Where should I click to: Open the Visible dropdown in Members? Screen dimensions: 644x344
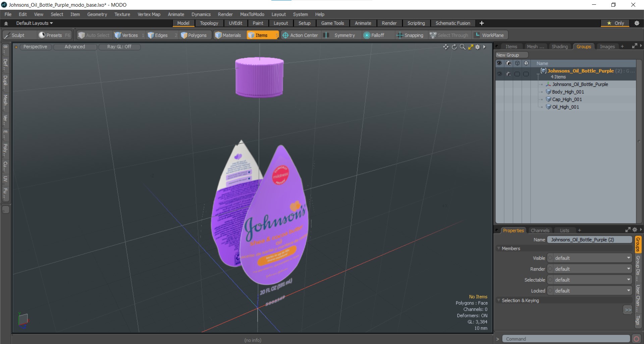pos(590,258)
